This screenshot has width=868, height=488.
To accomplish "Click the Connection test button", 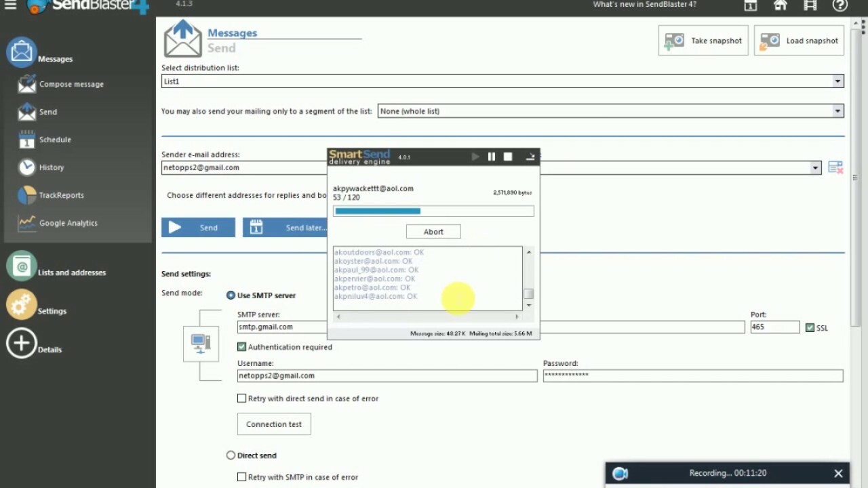I will pyautogui.click(x=274, y=424).
